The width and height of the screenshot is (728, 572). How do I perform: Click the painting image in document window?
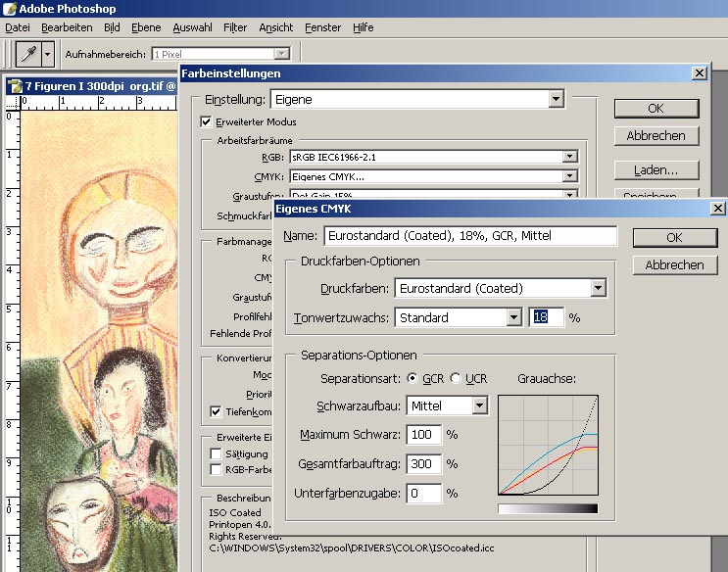(98, 341)
